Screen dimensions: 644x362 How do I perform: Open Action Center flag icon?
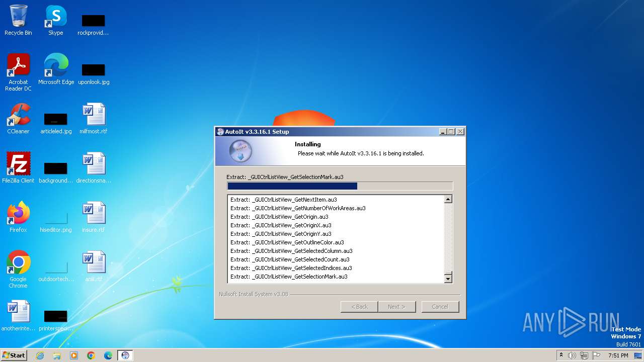[x=596, y=355]
